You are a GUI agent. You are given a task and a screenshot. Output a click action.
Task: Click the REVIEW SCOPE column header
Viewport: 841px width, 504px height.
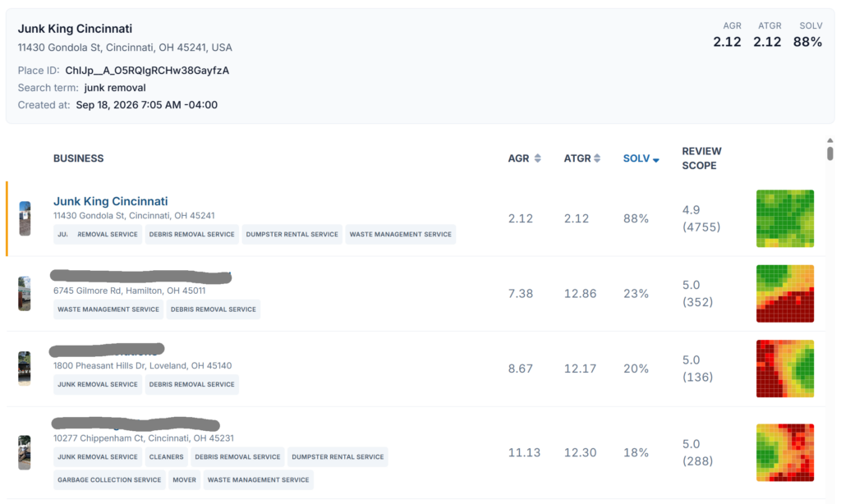coord(701,158)
